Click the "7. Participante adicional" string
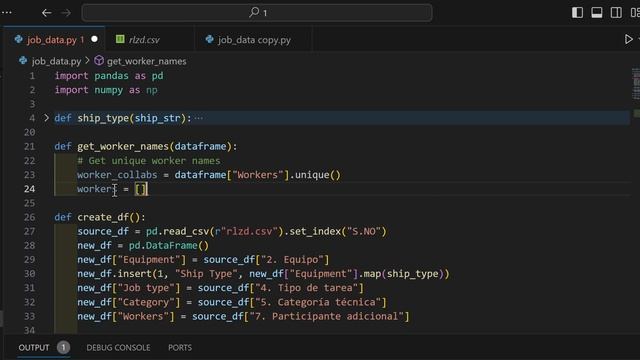Viewport: 640px width, 360px height. click(x=327, y=316)
